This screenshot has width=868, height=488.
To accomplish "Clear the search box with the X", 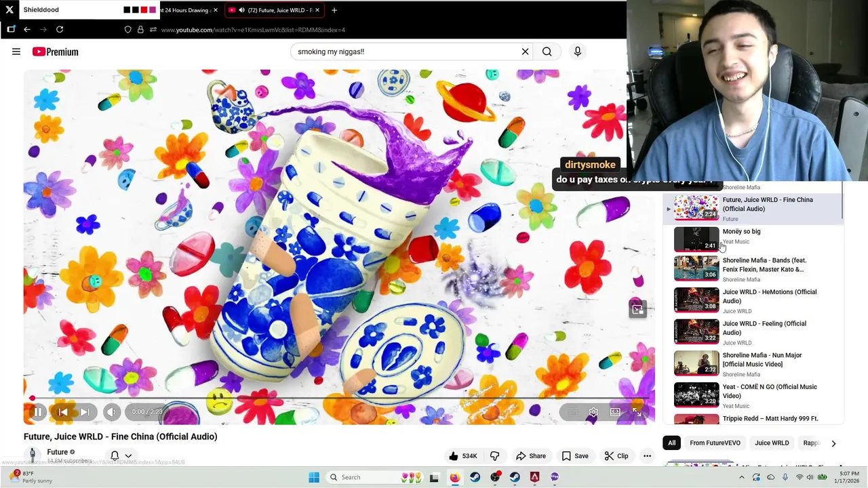I will click(x=525, y=52).
